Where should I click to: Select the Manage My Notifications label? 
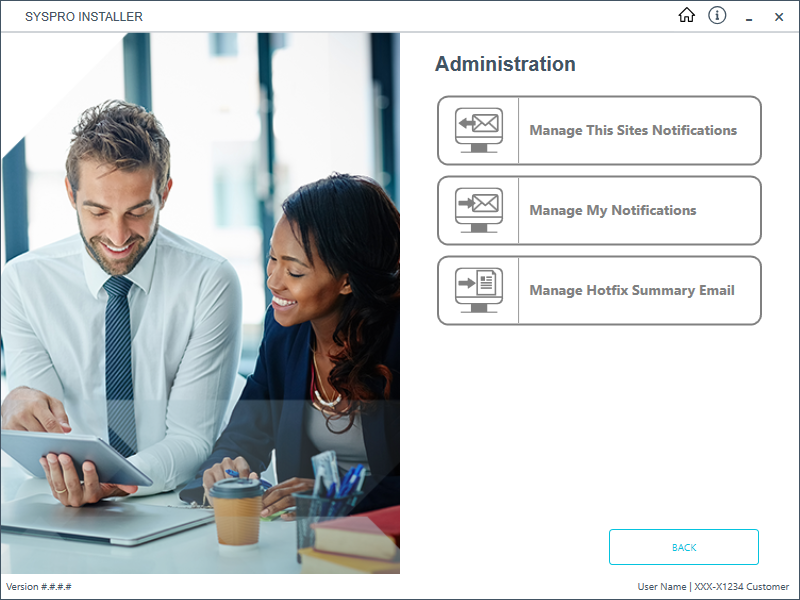[x=612, y=210]
